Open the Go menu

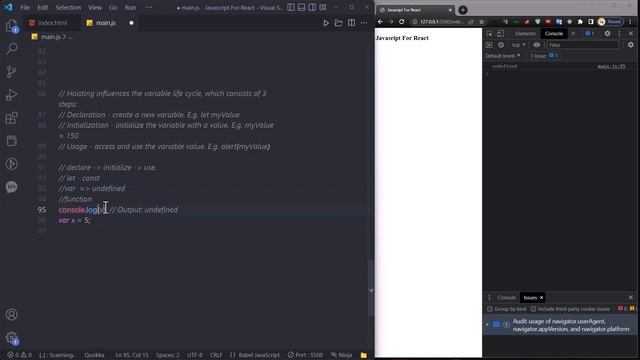(x=113, y=7)
